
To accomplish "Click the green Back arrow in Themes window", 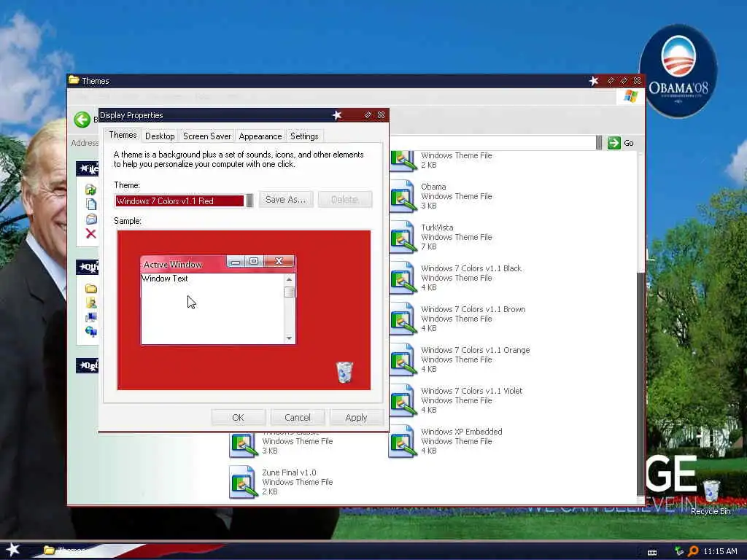I will coord(82,120).
